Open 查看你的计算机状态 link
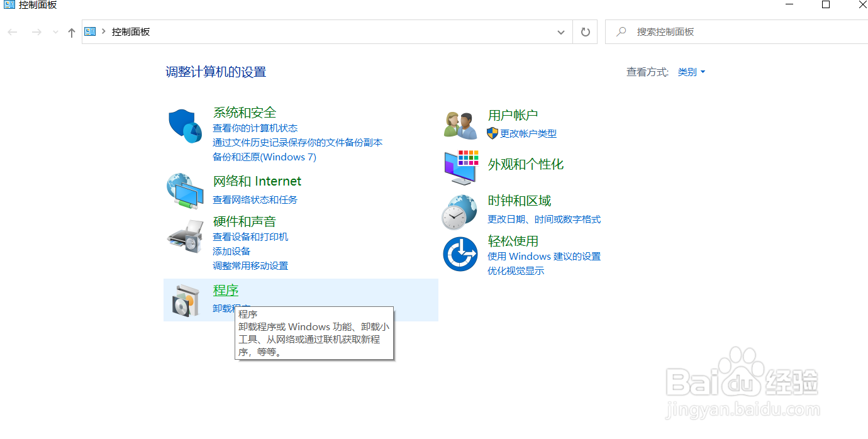Viewport: 868px width, 439px height. click(x=255, y=128)
